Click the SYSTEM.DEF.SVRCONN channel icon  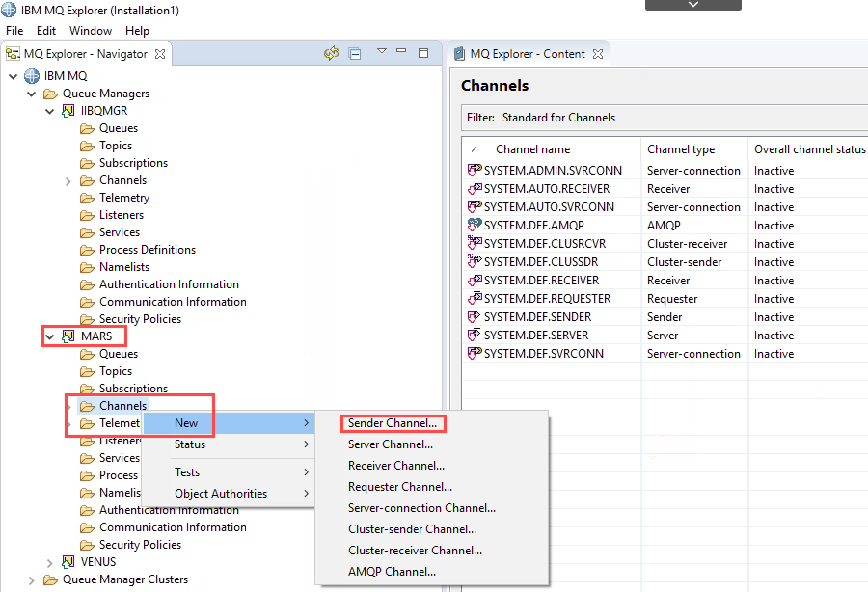[475, 353]
